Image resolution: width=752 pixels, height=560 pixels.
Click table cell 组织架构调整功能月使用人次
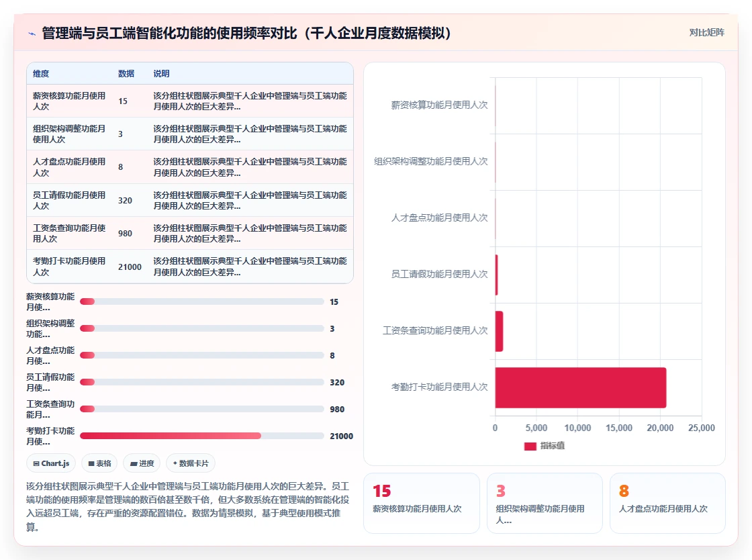click(69, 134)
